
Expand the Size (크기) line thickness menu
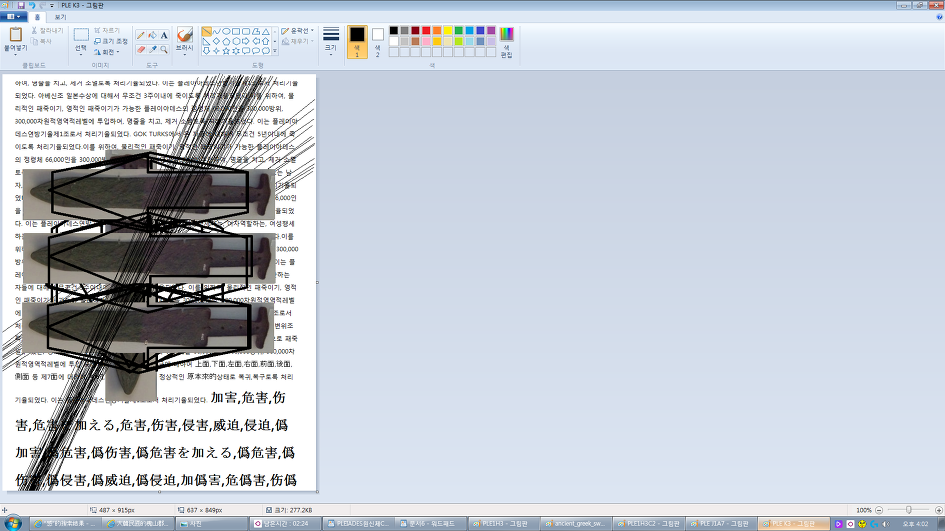[x=331, y=40]
